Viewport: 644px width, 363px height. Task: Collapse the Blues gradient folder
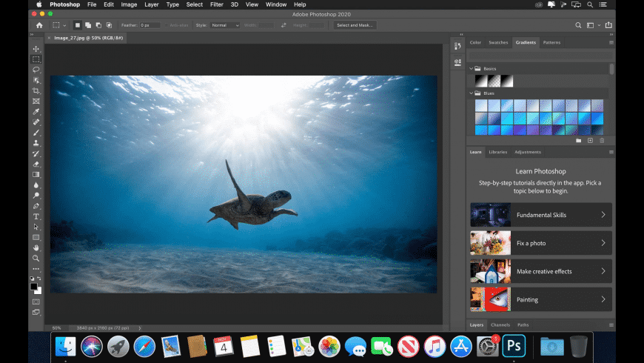471,93
